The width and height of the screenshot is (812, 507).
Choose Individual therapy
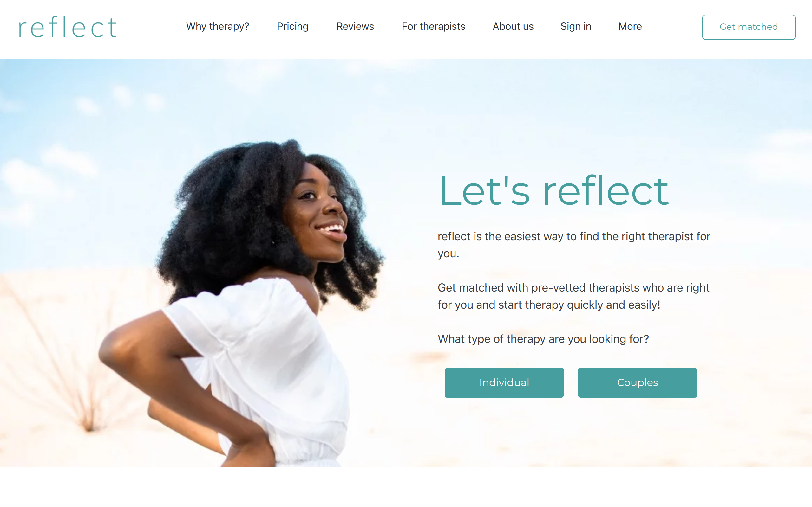point(504,382)
